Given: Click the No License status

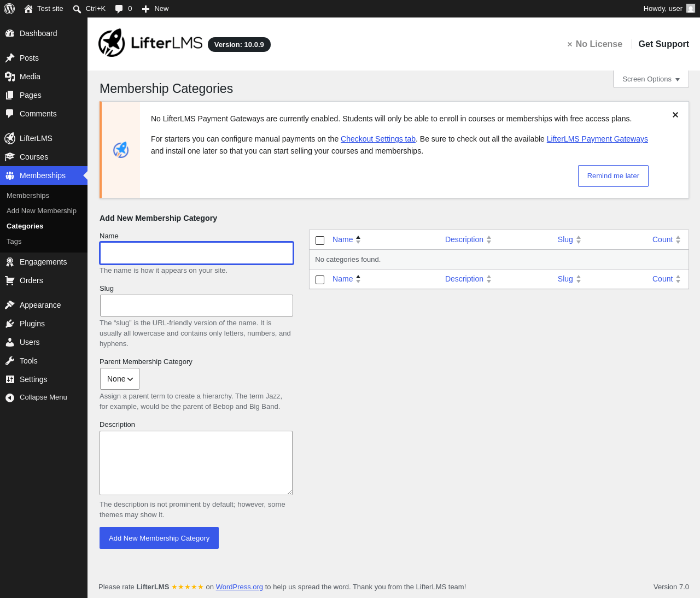Looking at the screenshot, I should click(x=594, y=44).
